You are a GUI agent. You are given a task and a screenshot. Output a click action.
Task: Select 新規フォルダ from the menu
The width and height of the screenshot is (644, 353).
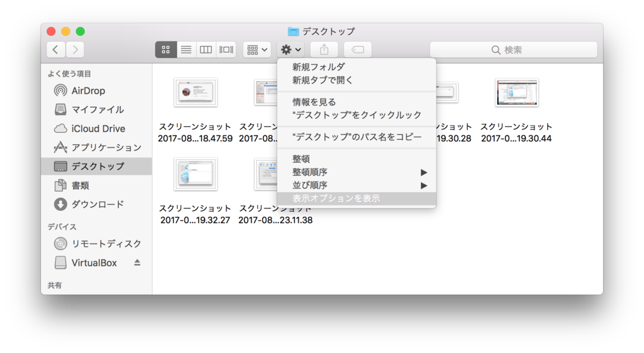coord(318,67)
